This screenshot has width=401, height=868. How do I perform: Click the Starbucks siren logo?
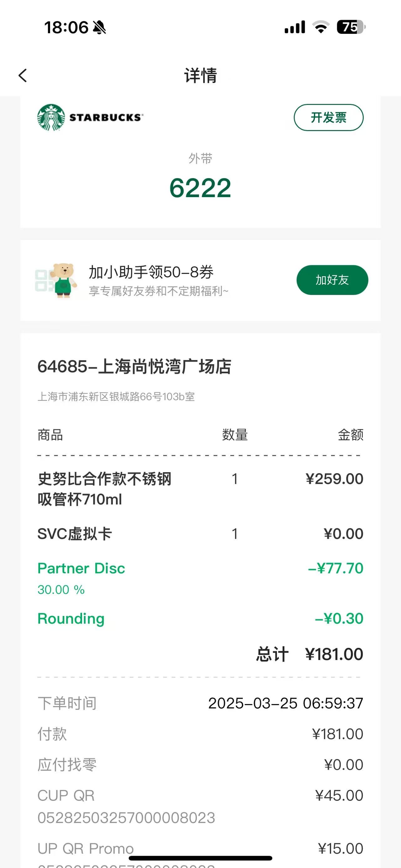[51, 117]
